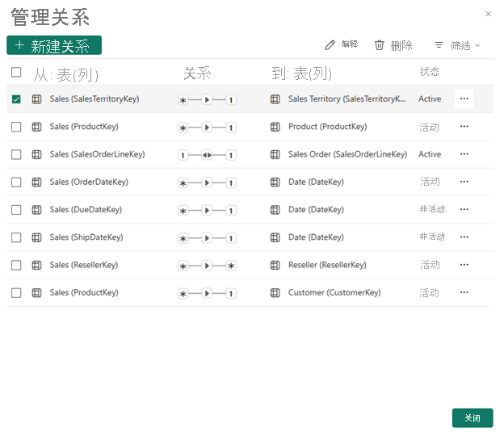
Task: Check the Sales (ProductKey) to Customer row checkbox
Action: 16,293
